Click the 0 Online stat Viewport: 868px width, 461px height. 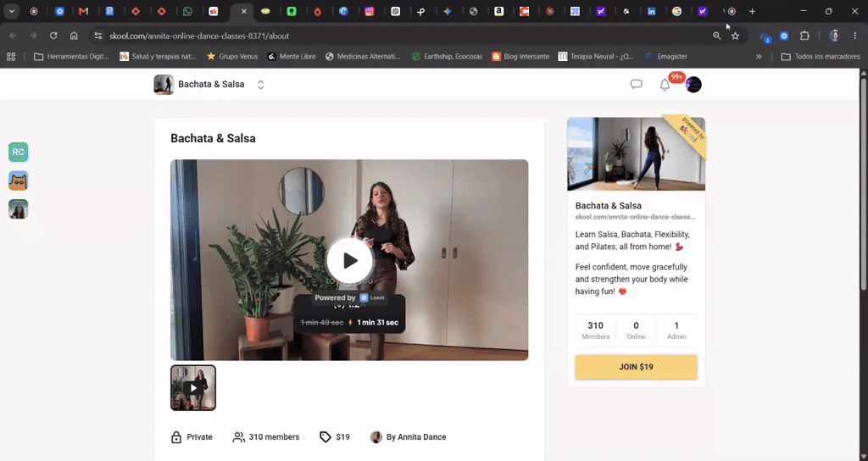pyautogui.click(x=636, y=330)
